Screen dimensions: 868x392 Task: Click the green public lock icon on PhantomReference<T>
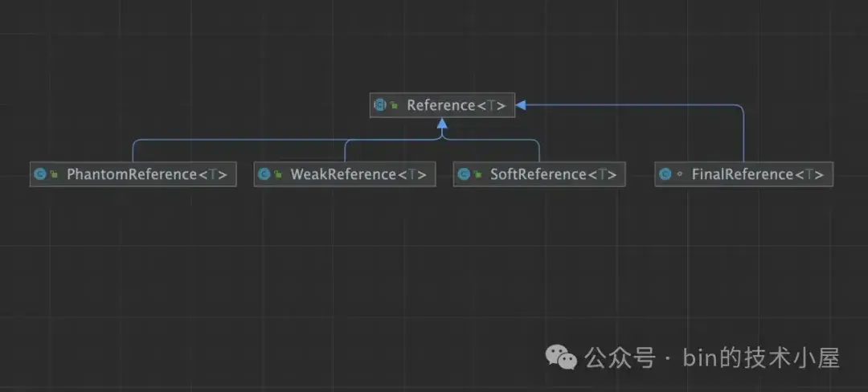click(x=54, y=174)
